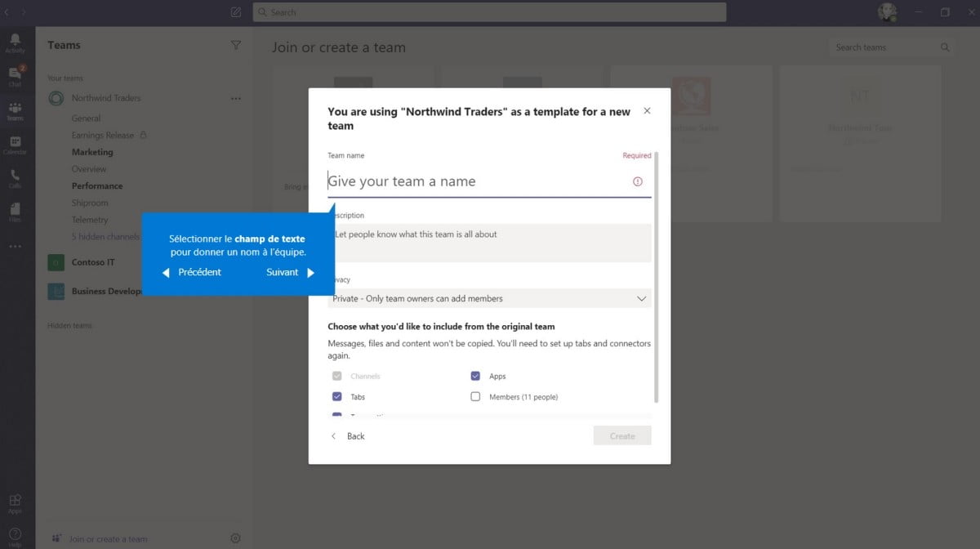This screenshot has height=549, width=980.
Task: Click the Suivant right arrow
Action: pyautogui.click(x=310, y=273)
